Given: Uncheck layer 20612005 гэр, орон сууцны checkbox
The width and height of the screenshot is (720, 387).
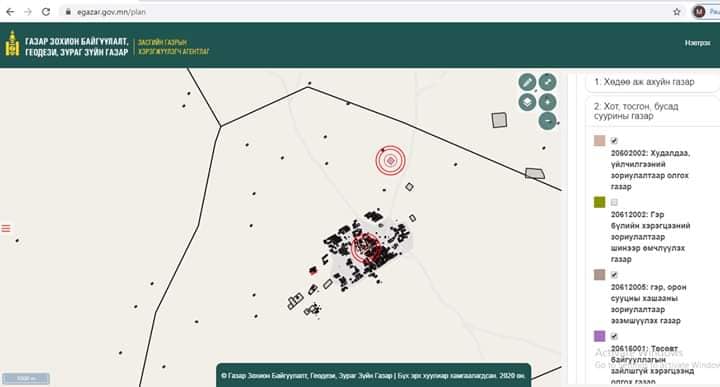Looking at the screenshot, I should [x=614, y=275].
